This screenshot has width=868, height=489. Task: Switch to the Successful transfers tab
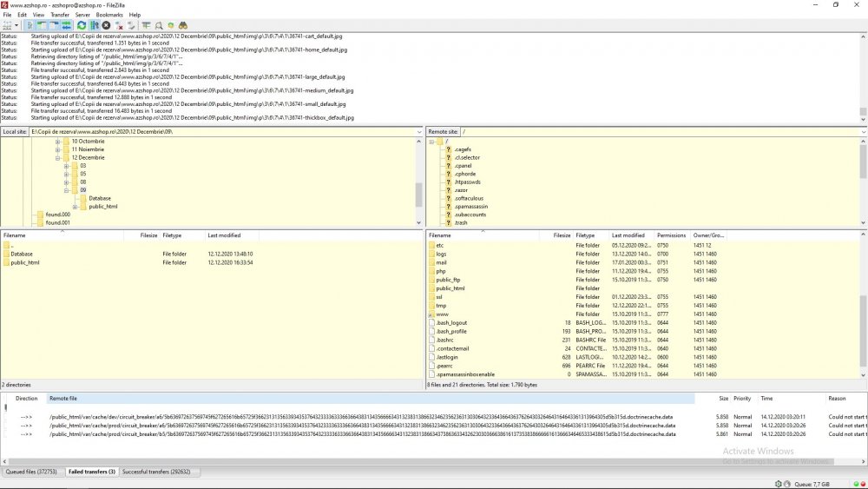(x=156, y=472)
